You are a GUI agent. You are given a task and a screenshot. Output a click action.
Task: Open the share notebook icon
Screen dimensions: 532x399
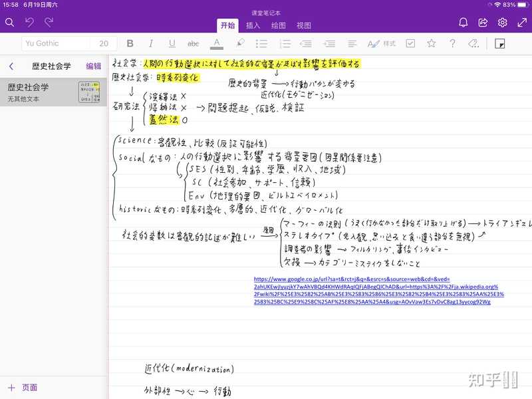(x=483, y=23)
